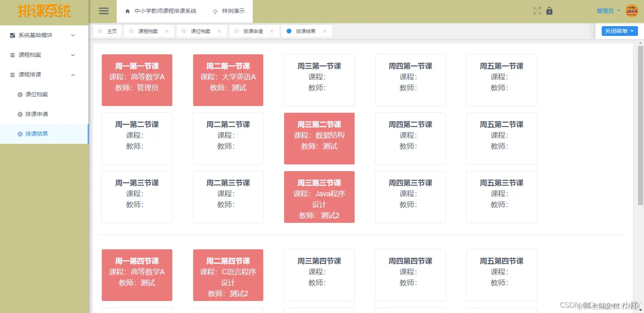The width and height of the screenshot is (644, 313).
Task: Click the home icon beside 中小学教师课程排课系统
Action: point(128,11)
